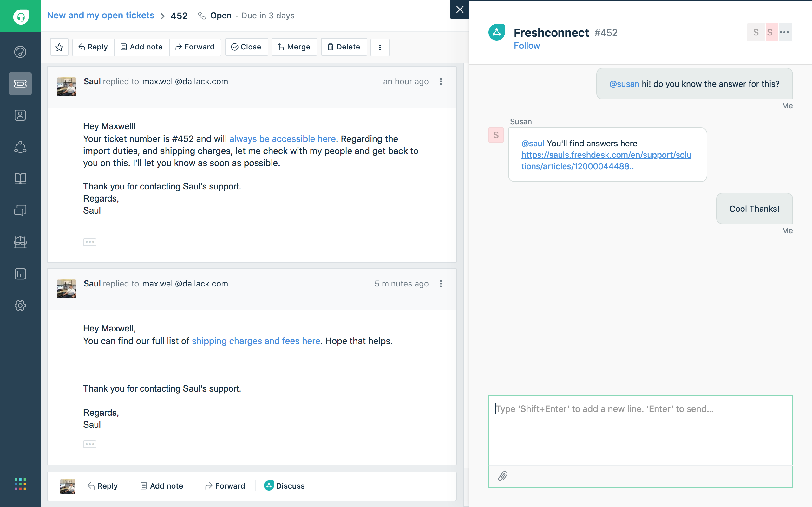Open the kebab menu on the 5-minutes-ago reply

coord(441,284)
